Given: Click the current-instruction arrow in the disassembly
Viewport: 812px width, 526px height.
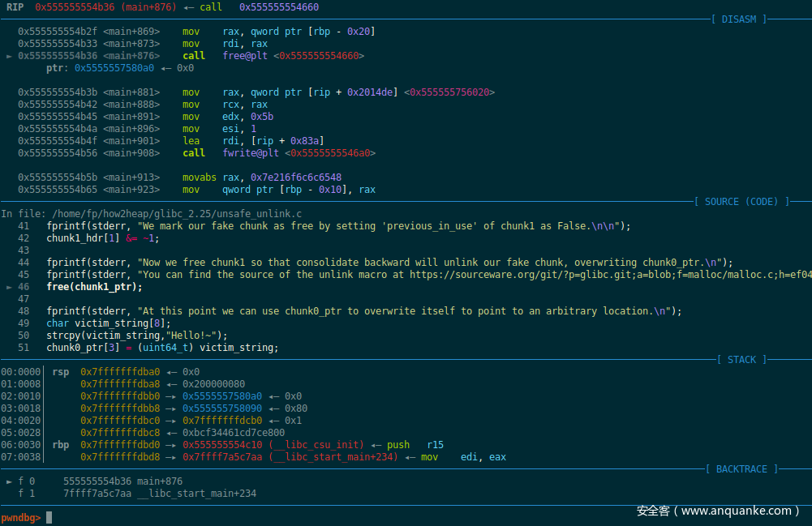Looking at the screenshot, I should pyautogui.click(x=9, y=56).
